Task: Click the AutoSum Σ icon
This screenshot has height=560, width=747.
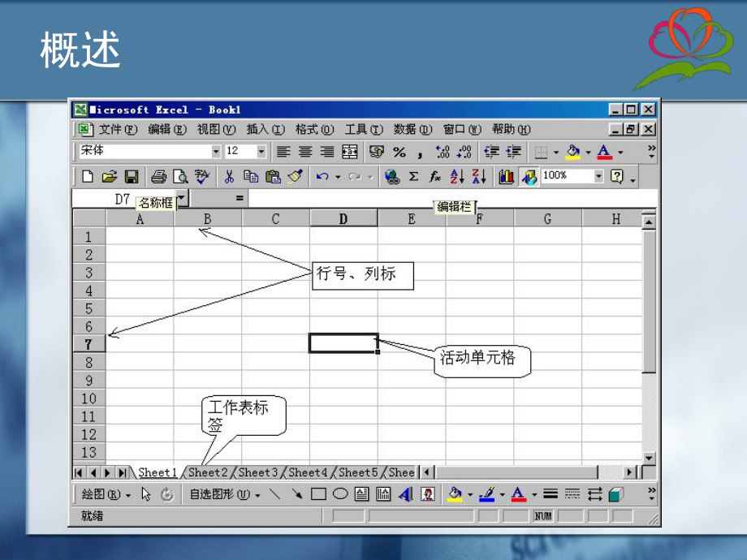Action: click(x=414, y=176)
